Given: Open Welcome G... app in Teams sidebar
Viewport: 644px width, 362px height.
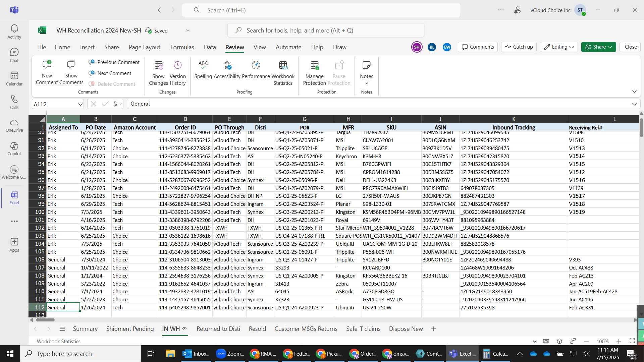Looking at the screenshot, I should (x=14, y=173).
